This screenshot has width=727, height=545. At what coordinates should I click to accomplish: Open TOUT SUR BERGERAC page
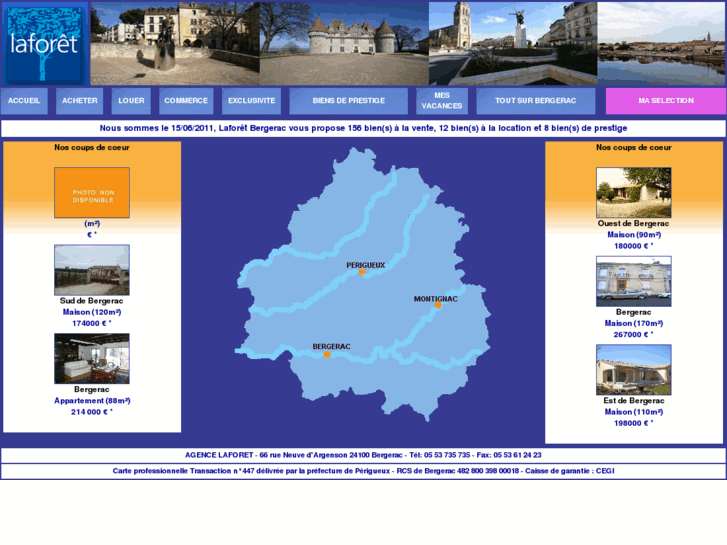tap(536, 101)
